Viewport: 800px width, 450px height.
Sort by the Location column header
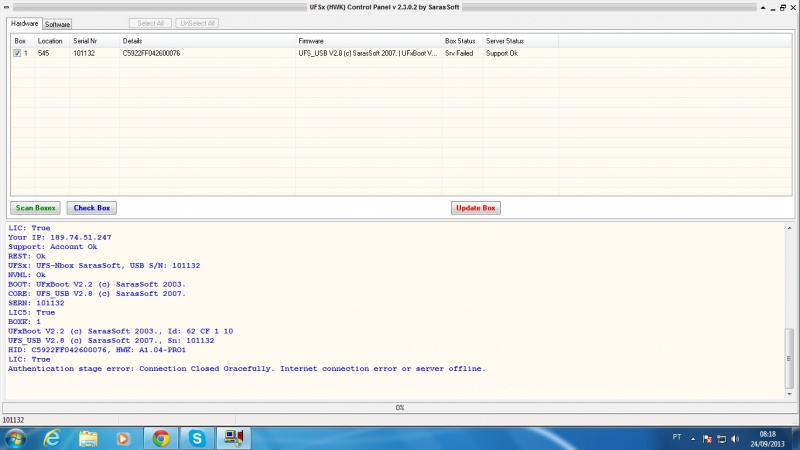[x=52, y=41]
